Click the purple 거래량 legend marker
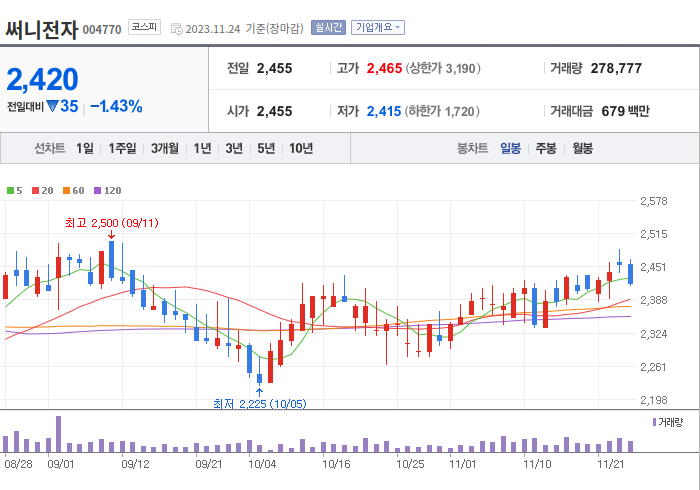Viewport: 700px width, 490px height. (x=654, y=422)
